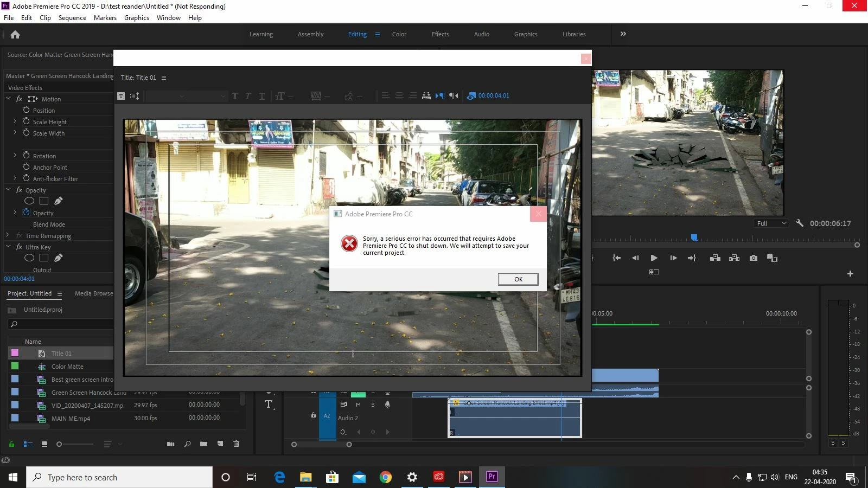
Task: Click the Titler background timecode 00:00:04:01
Action: pyautogui.click(x=494, y=95)
